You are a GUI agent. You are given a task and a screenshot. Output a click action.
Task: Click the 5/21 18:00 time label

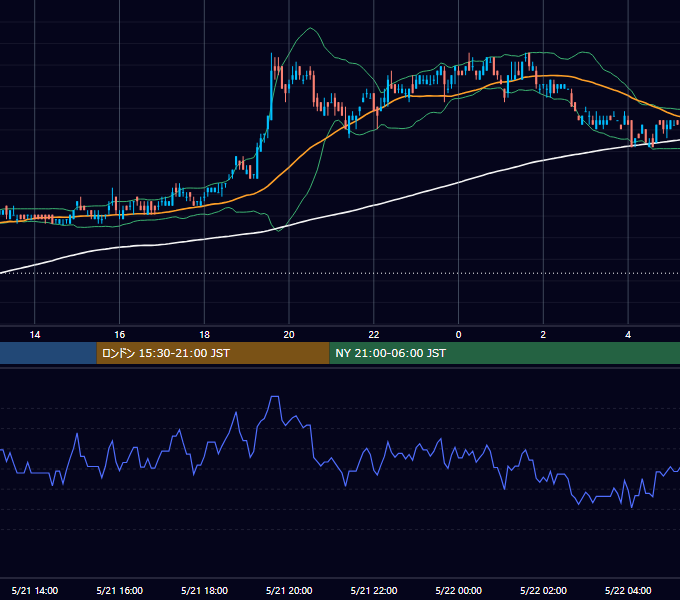point(204,590)
